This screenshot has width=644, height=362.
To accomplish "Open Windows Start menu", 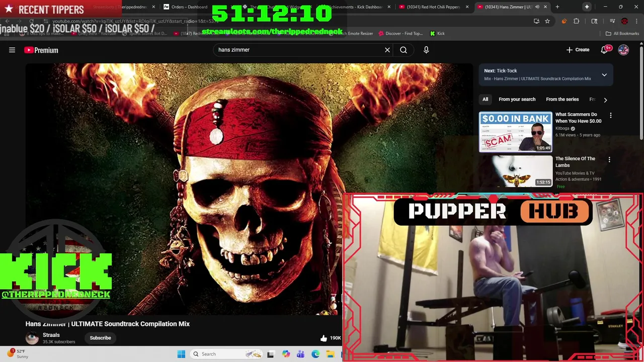I will click(x=181, y=354).
